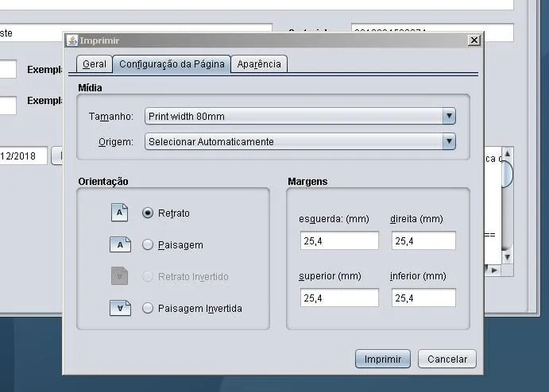The height and width of the screenshot is (392, 549).
Task: Click the scroll right arrow in background window
Action: pos(494,271)
